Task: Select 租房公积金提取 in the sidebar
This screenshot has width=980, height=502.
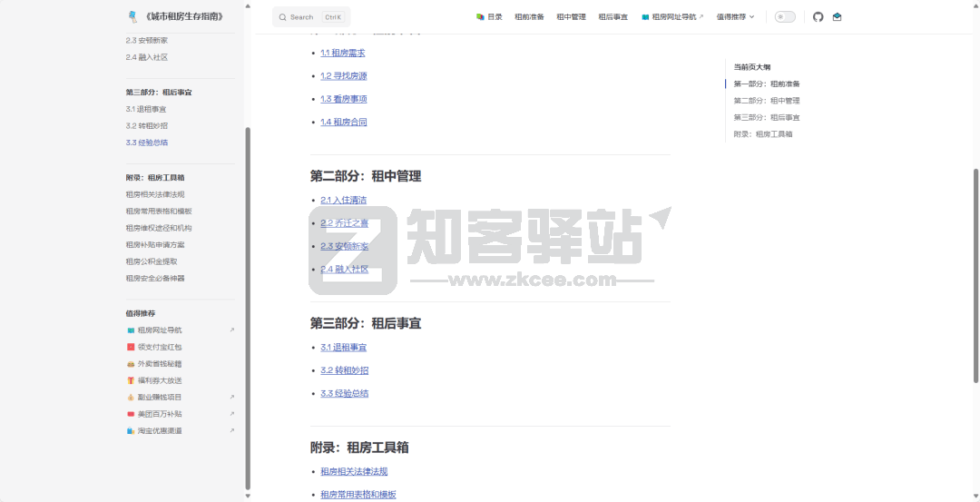Action: [x=152, y=261]
